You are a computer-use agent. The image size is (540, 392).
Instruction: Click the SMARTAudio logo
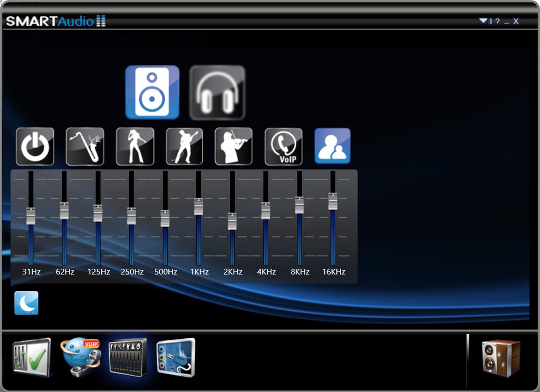coord(56,21)
